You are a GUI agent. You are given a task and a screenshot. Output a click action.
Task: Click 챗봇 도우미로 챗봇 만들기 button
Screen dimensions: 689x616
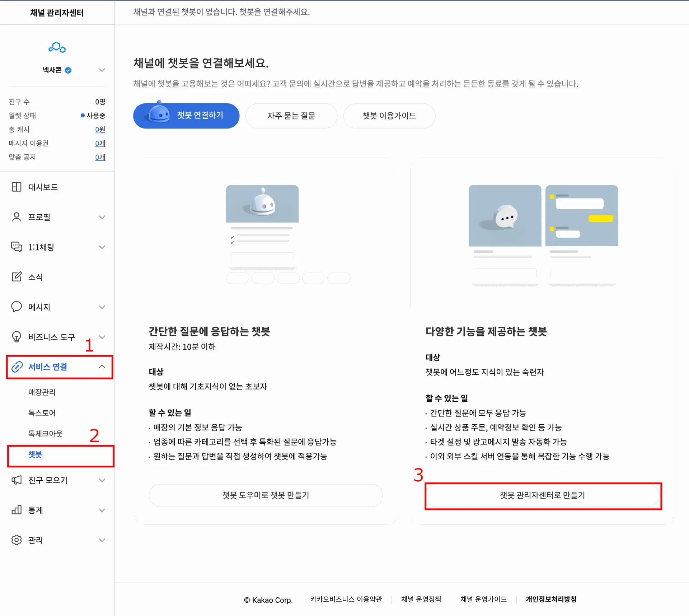click(x=266, y=495)
